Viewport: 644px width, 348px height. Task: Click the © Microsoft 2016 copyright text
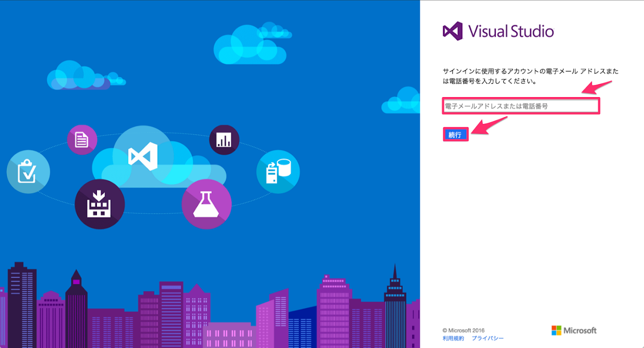point(463,330)
